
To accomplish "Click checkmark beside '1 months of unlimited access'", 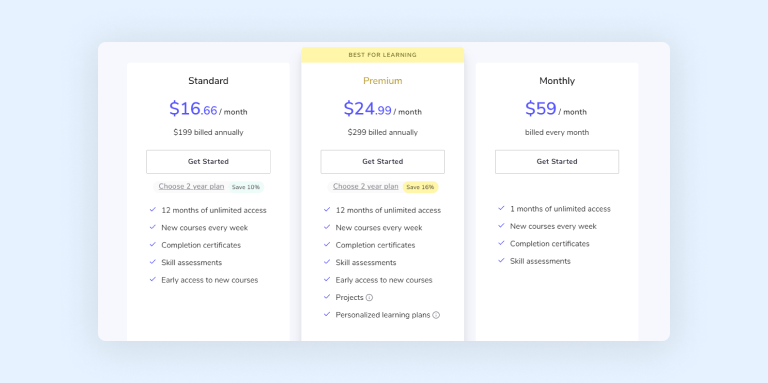I will pyautogui.click(x=501, y=208).
